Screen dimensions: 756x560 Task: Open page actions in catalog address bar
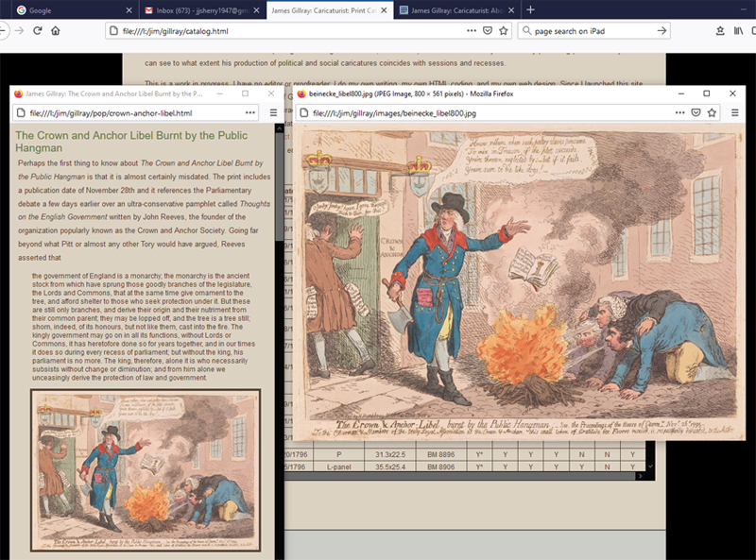coord(472,30)
